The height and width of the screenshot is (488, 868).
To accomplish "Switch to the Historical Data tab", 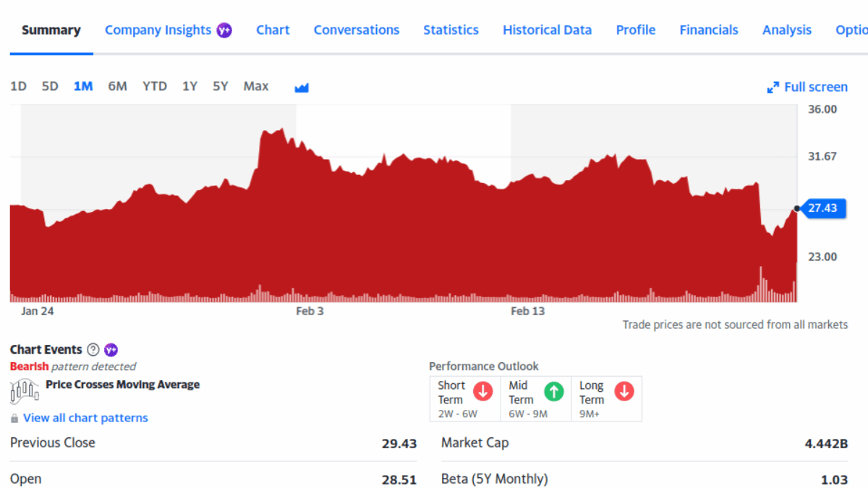I will point(547,30).
